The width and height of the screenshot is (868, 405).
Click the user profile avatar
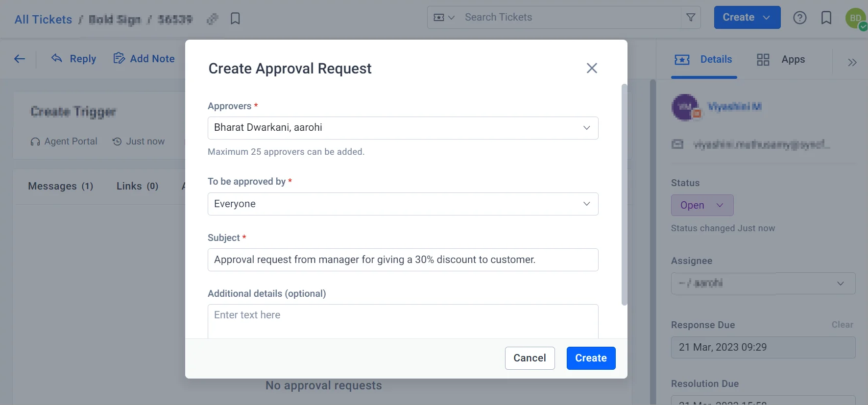(855, 18)
